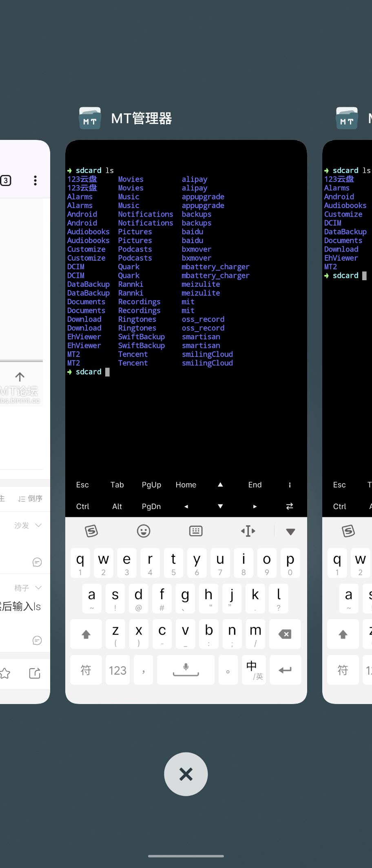This screenshot has height=868, width=372.
Task: Switch to the 123 numeric keyboard
Action: pyautogui.click(x=117, y=670)
